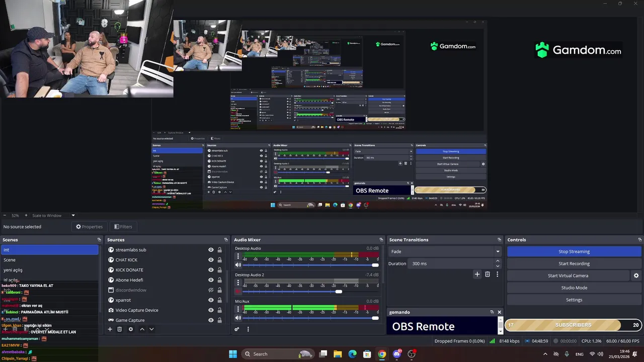Select the Video Capture Device source row
The image size is (644, 362).
pos(165,310)
